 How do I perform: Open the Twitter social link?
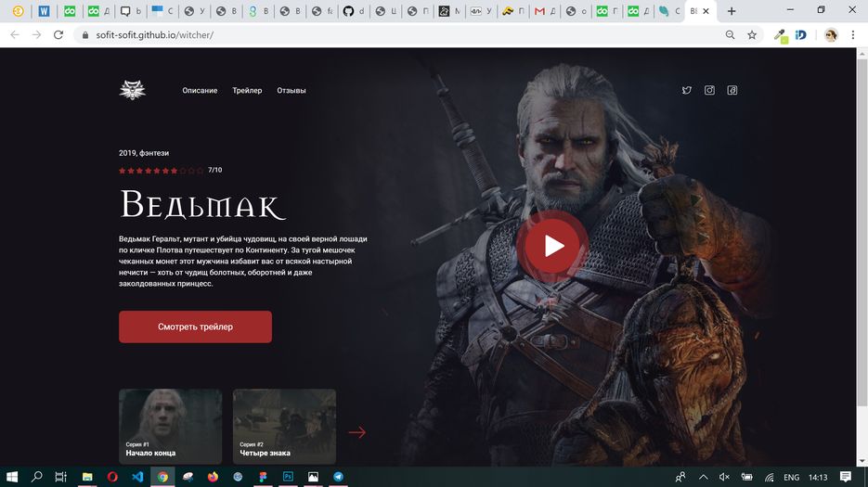pyautogui.click(x=686, y=90)
